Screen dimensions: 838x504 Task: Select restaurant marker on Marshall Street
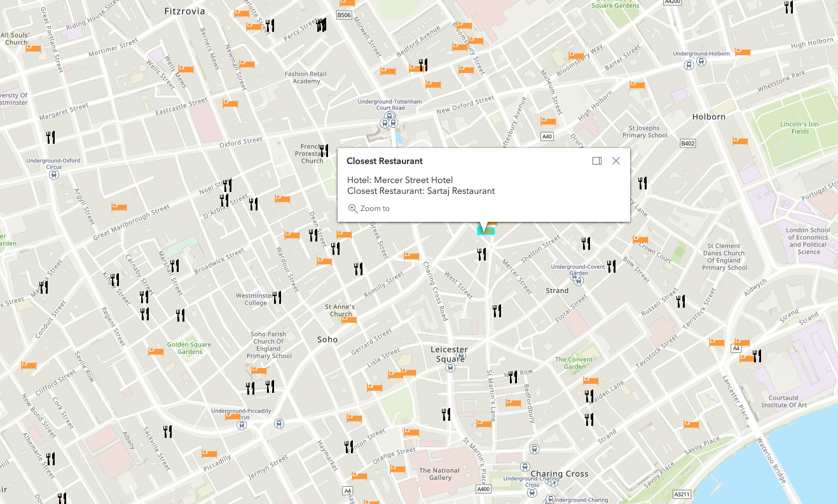click(x=175, y=266)
